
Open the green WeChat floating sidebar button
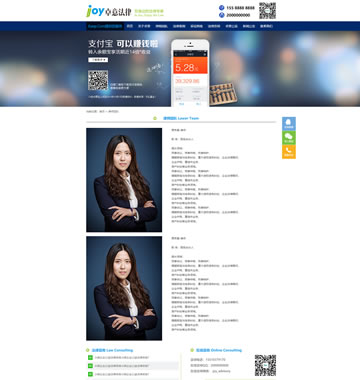coord(289,138)
